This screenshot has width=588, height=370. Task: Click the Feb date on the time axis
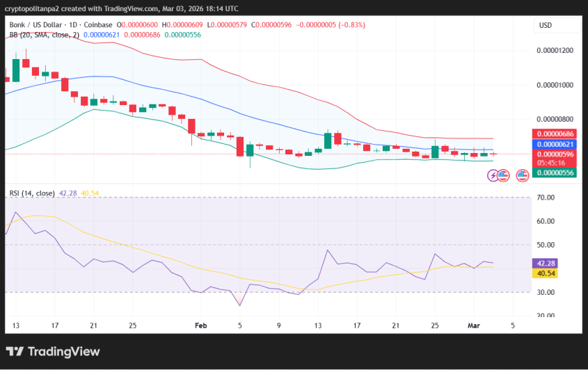point(201,325)
